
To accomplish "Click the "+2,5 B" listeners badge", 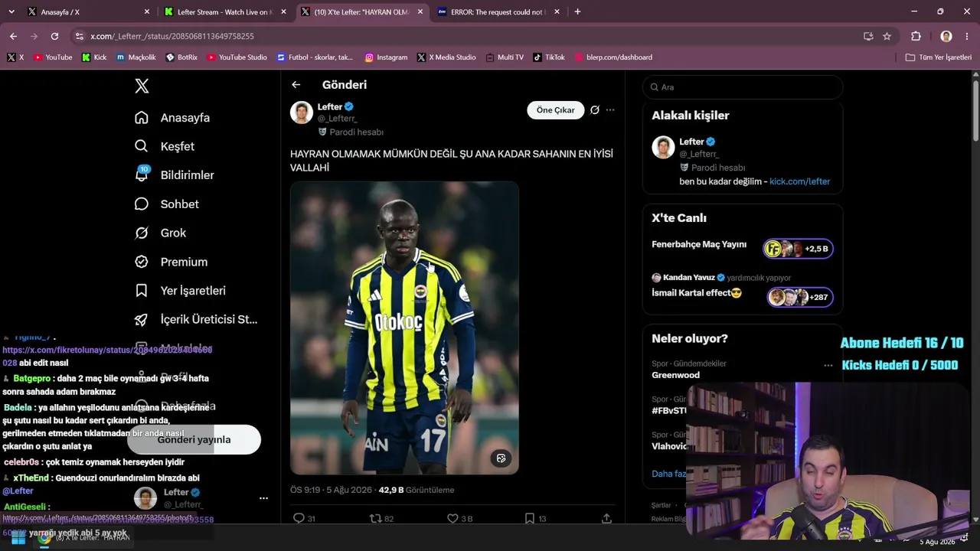I will point(798,249).
